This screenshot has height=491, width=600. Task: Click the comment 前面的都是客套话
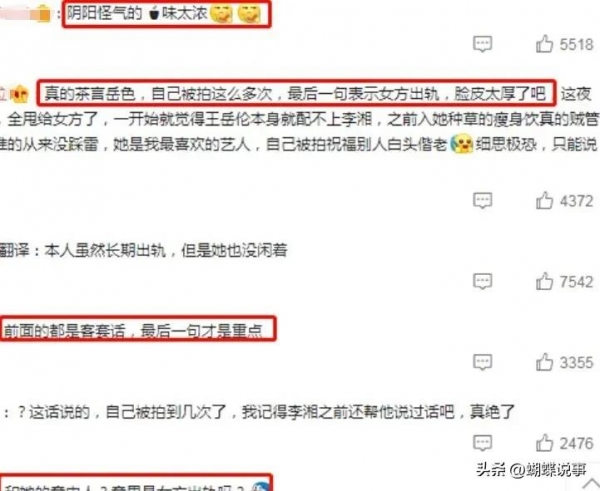click(x=133, y=330)
